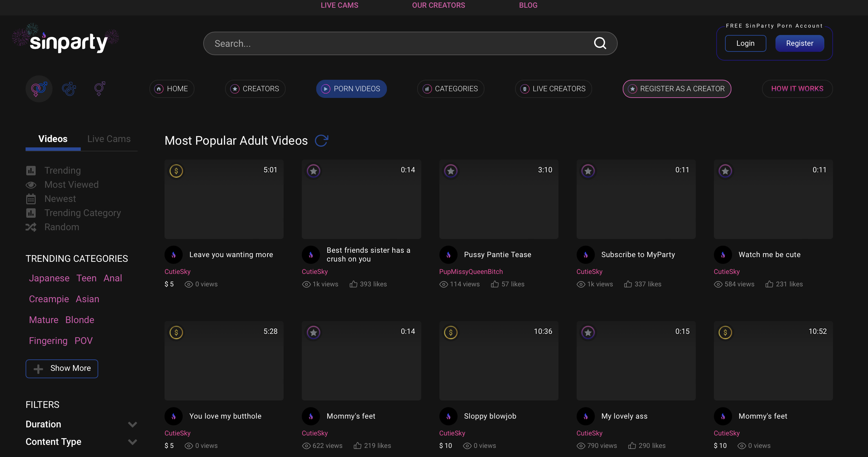Image resolution: width=868 pixels, height=457 pixels.
Task: Open the HOME nav item
Action: [172, 89]
